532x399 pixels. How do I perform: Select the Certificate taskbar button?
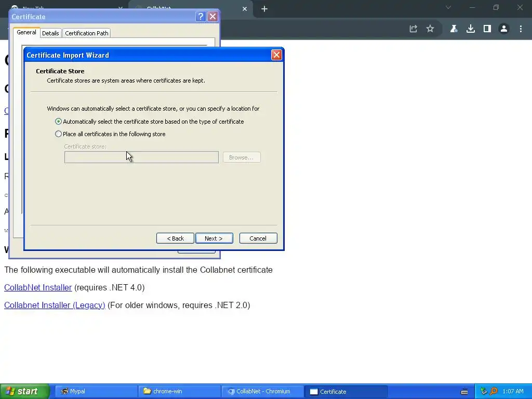(345, 392)
